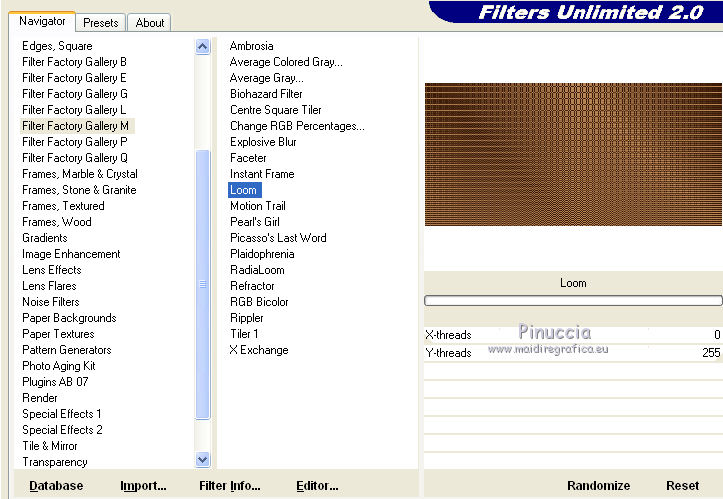This screenshot has height=499, width=723.
Task: Choose Picasso's Last Word filter
Action: [x=278, y=238]
